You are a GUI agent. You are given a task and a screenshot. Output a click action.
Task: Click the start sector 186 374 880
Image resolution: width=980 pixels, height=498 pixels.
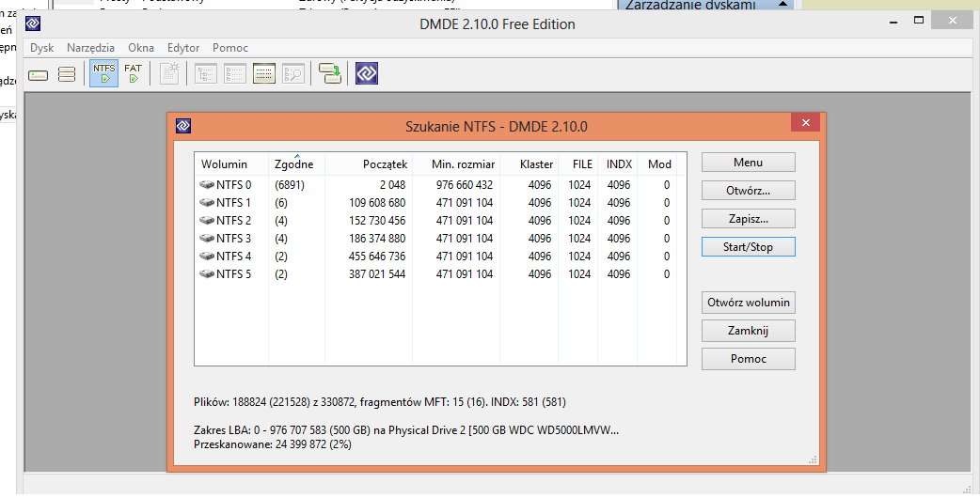pyautogui.click(x=377, y=239)
